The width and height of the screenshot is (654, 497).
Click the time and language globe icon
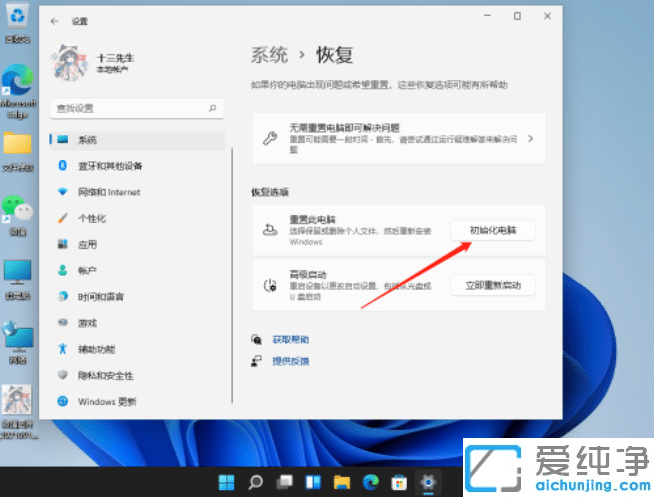[63, 296]
